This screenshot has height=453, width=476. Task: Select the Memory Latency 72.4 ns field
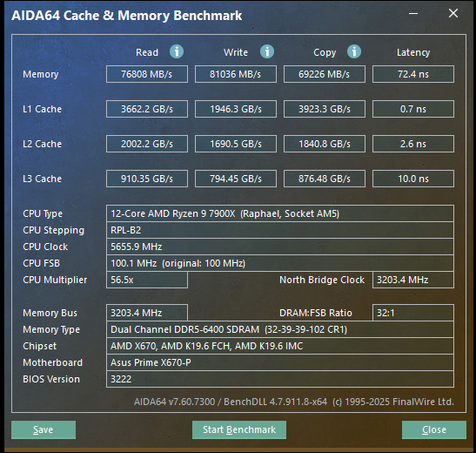click(413, 74)
